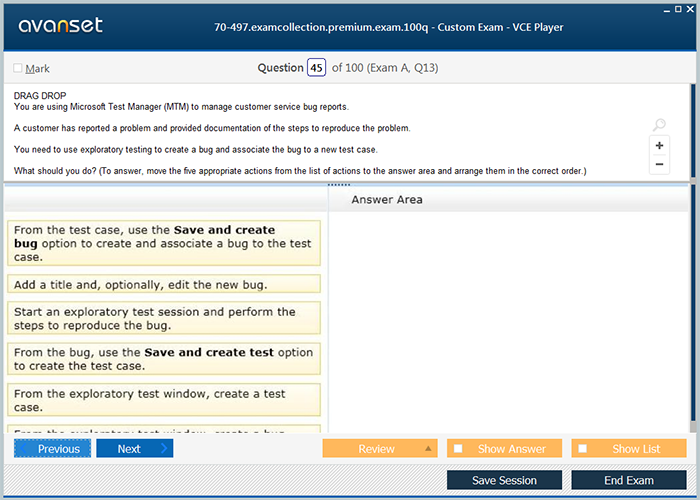Maximize the VCE Player window

(x=678, y=9)
